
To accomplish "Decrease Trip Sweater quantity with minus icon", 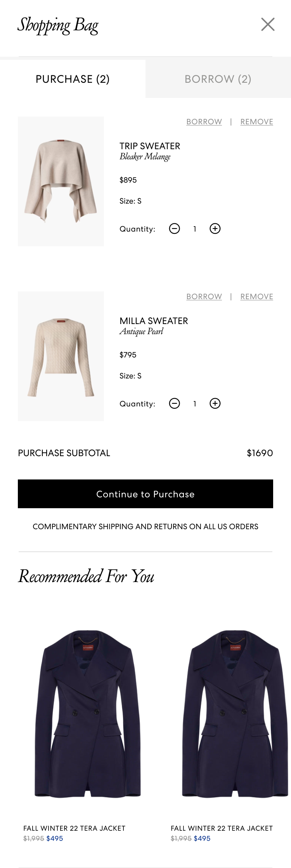I will coord(175,229).
